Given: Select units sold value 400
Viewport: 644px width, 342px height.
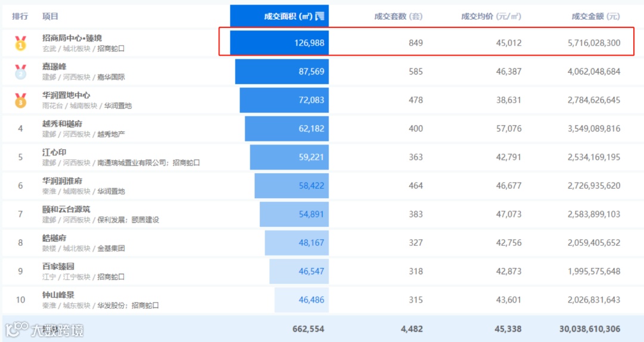Looking at the screenshot, I should [x=416, y=129].
